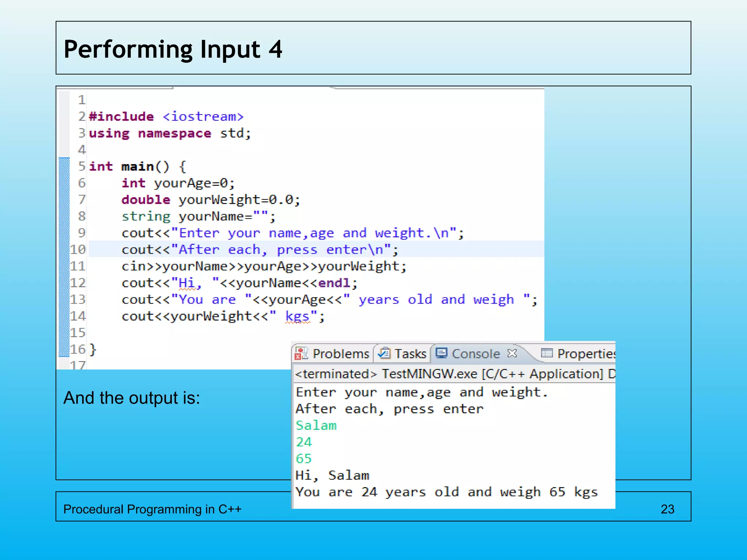Click console line 'Enter your name,age and weight.'
Screen dimensions: 747x560
coord(422,393)
